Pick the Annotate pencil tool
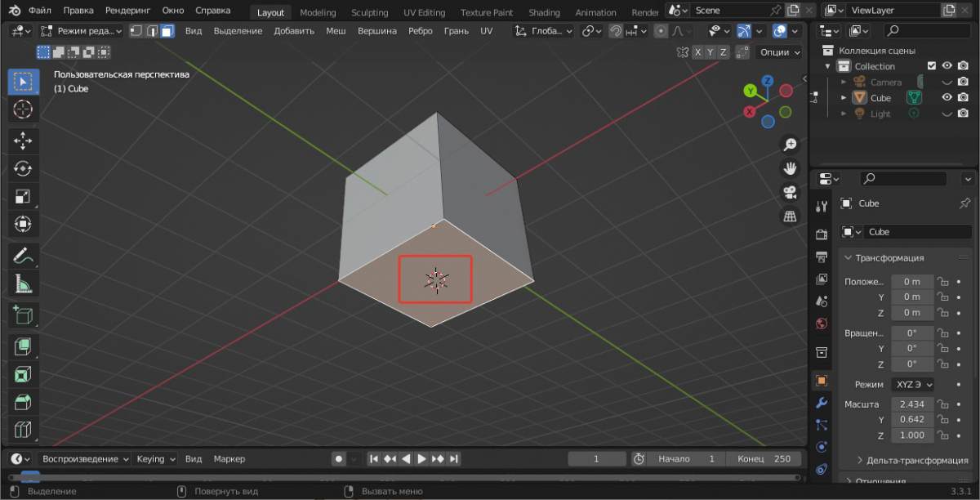This screenshot has height=500, width=980. click(23, 256)
